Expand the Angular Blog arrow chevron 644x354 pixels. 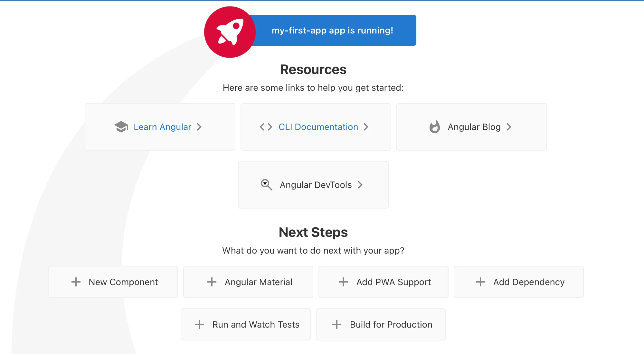pos(507,126)
